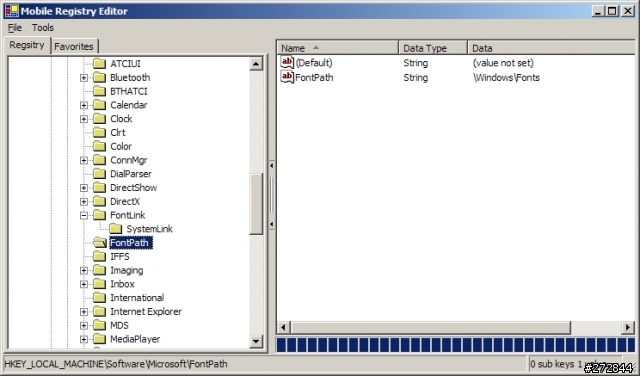Expand the MediaPlayer tree node
Viewport: 640px width, 376px height.
point(84,339)
